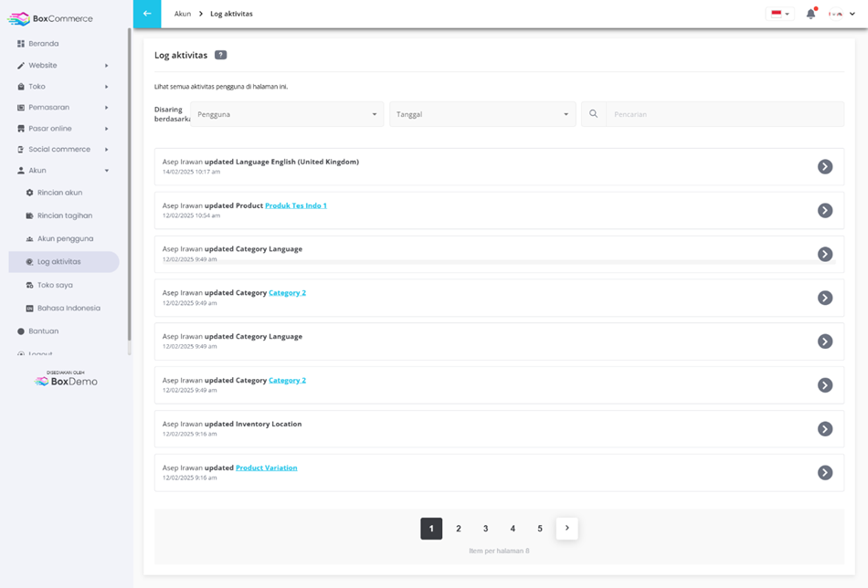Viewport: 868px width, 588px height.
Task: Open details arrow for updated Language English entry
Action: tap(825, 166)
